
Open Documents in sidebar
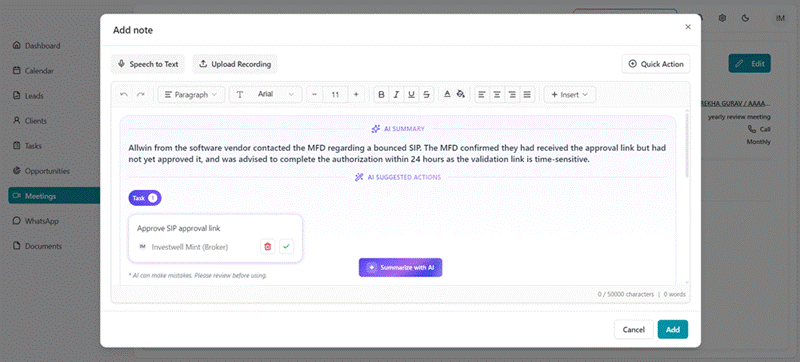[x=43, y=246]
